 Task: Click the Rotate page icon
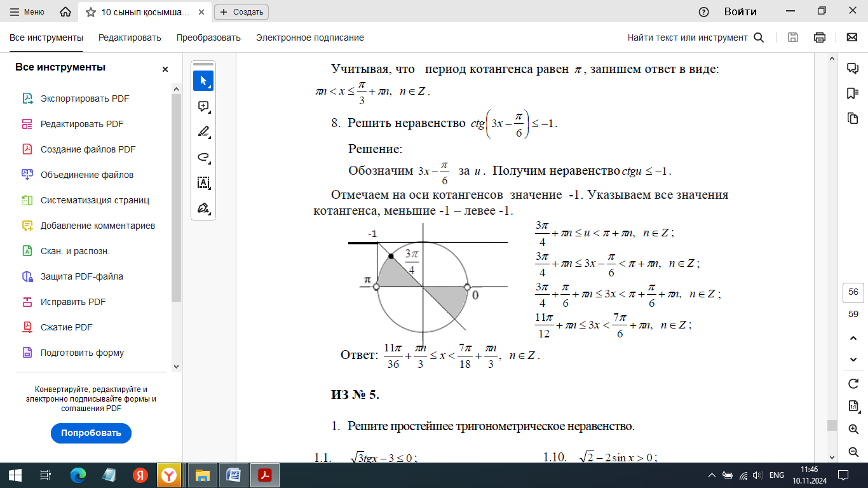[853, 383]
